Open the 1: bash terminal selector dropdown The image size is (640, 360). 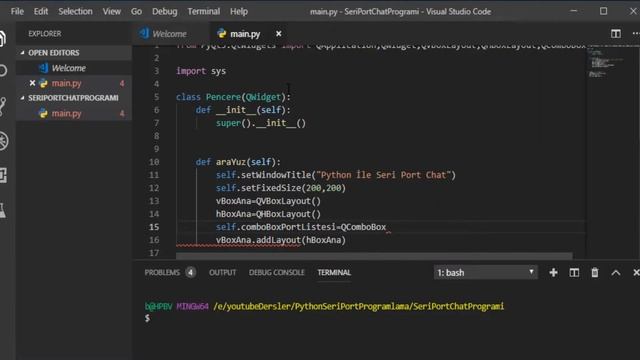[485, 272]
